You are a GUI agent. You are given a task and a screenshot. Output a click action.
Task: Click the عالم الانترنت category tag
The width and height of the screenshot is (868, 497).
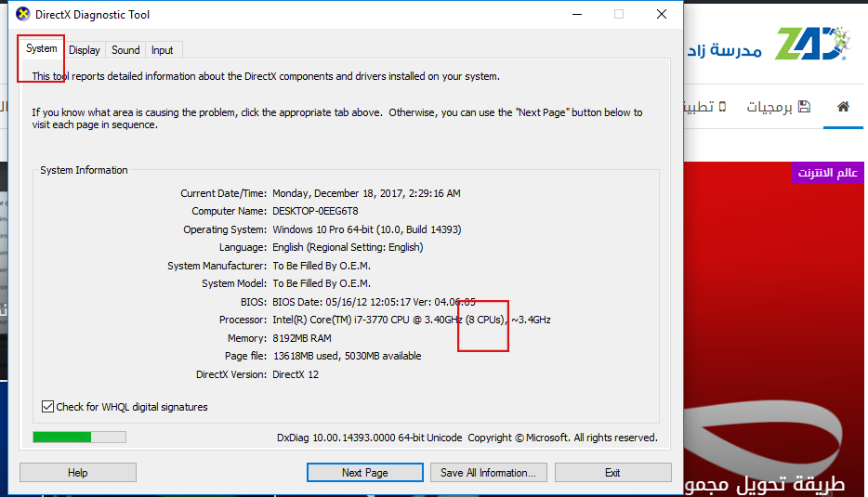click(828, 173)
